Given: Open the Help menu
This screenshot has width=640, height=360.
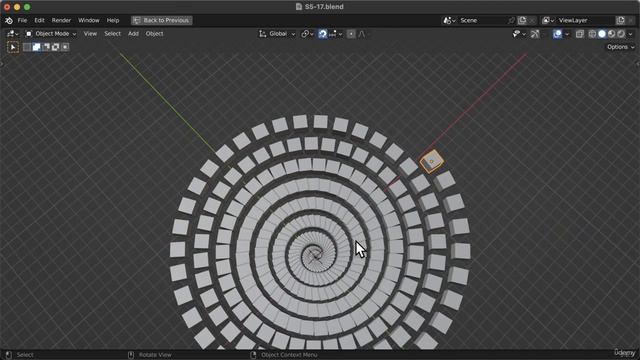Looking at the screenshot, I should tap(113, 20).
